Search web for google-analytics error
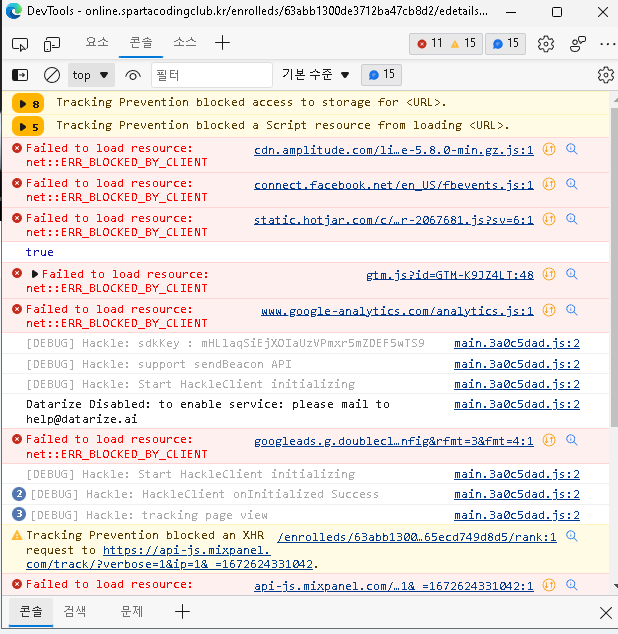This screenshot has height=634, width=618. [x=571, y=310]
